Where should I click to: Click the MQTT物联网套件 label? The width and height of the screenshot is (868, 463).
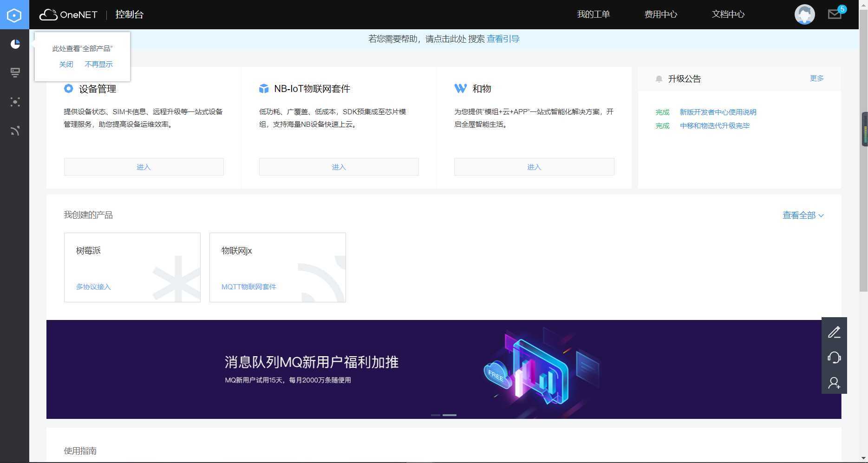coord(249,287)
